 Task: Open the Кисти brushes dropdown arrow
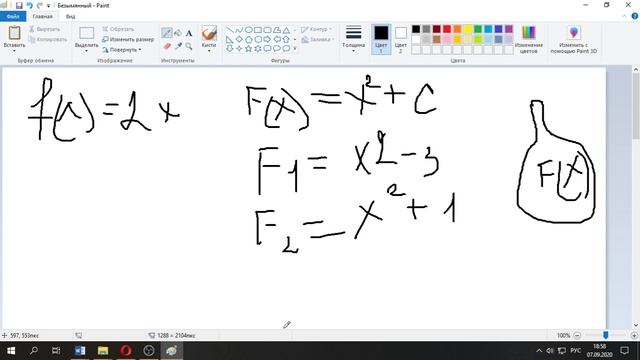click(x=209, y=51)
